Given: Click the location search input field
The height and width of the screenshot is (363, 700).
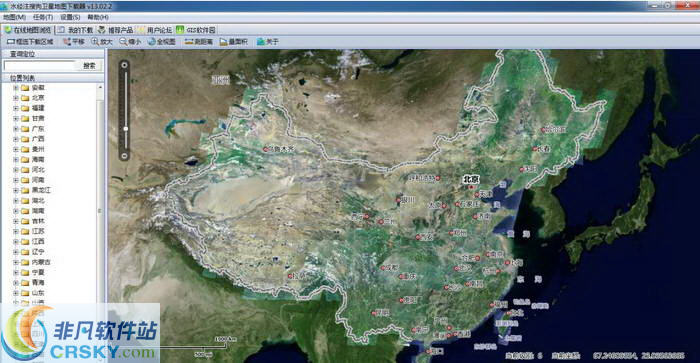Looking at the screenshot, I should coord(40,66).
